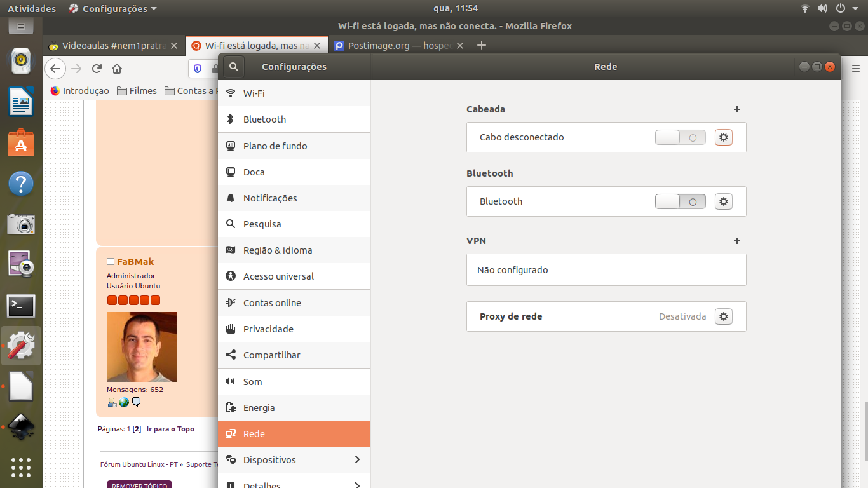Open the Firefox hamburger menu
Viewport: 868px width, 488px height.
(855, 69)
